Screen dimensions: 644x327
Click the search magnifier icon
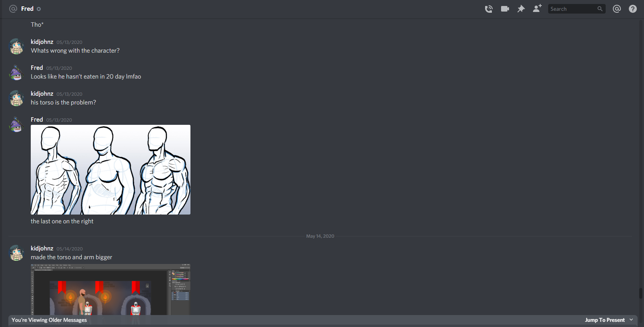(600, 9)
